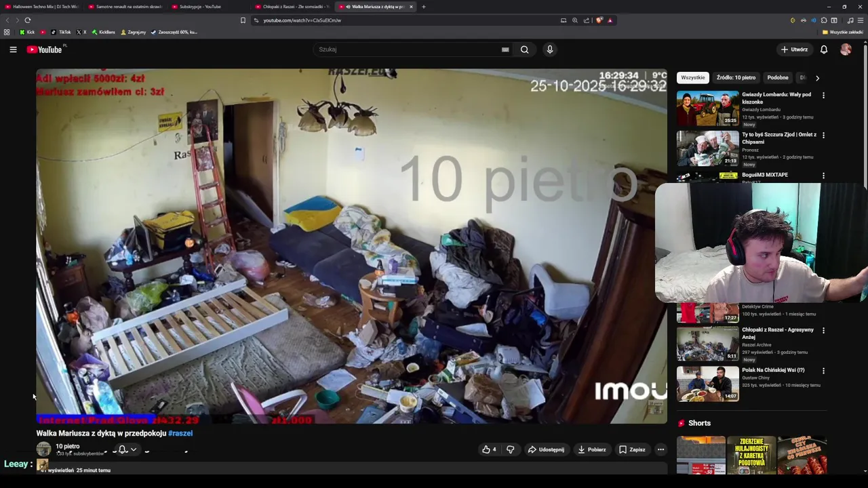Open Brave Rewards triangle icon
This screenshot has height=488, width=868.
(610, 20)
